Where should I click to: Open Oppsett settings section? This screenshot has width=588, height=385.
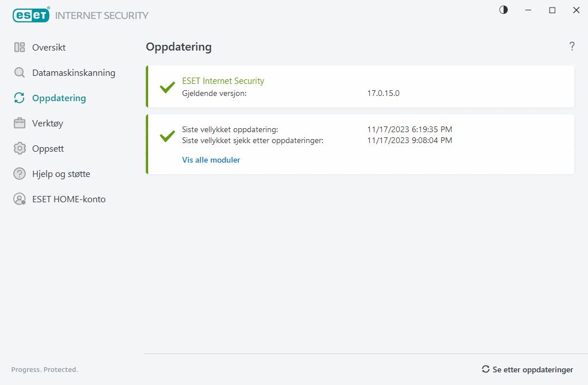tap(48, 149)
